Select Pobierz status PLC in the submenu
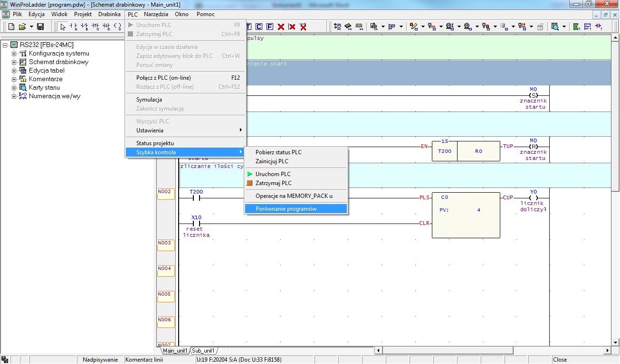This screenshot has width=620, height=364. point(296,152)
